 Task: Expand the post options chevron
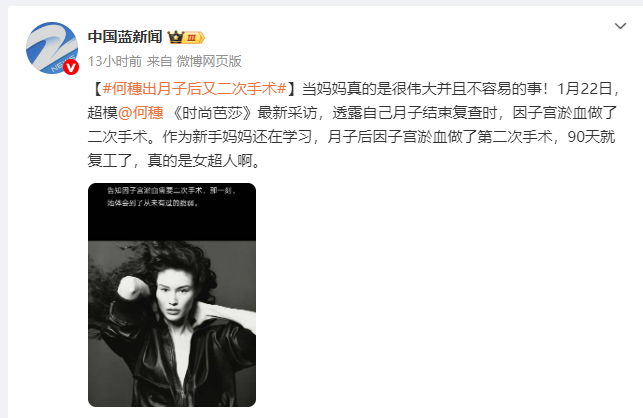(620, 26)
